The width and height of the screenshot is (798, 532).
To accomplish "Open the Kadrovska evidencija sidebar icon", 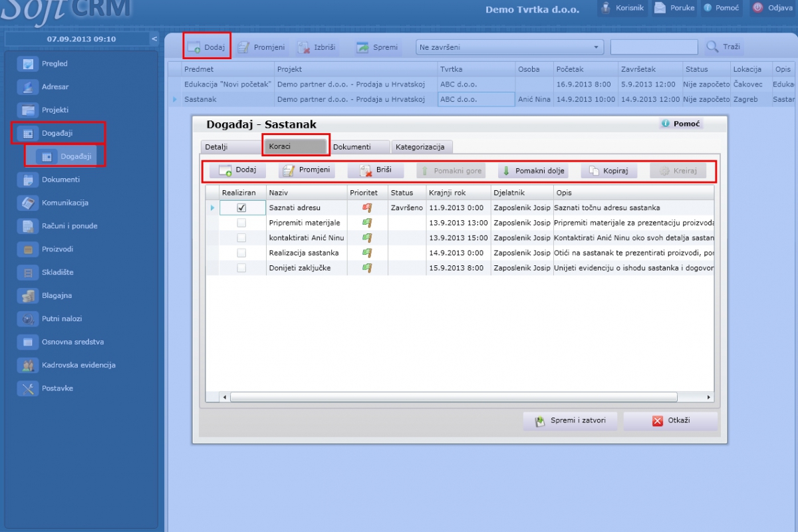I will [28, 366].
